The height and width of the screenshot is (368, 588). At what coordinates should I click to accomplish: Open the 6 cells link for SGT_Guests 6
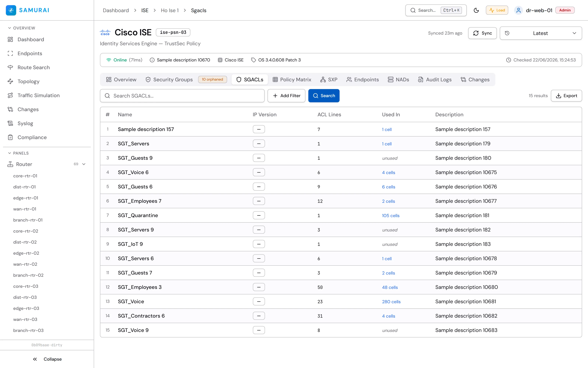coord(388,187)
